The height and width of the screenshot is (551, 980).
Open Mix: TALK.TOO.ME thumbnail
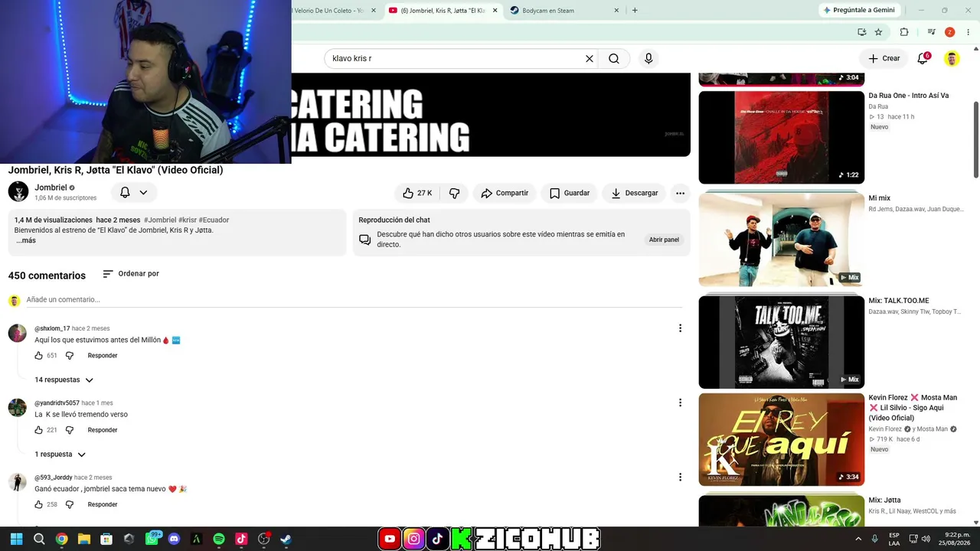click(781, 342)
